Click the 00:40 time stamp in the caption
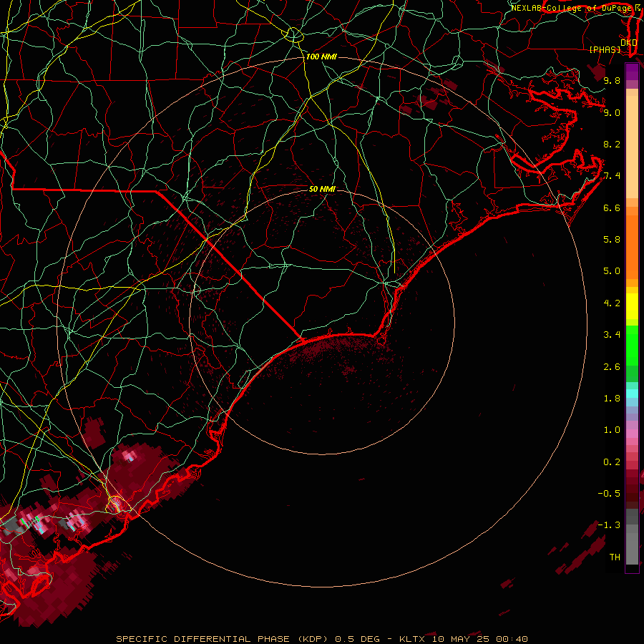644x644 pixels. point(512,639)
